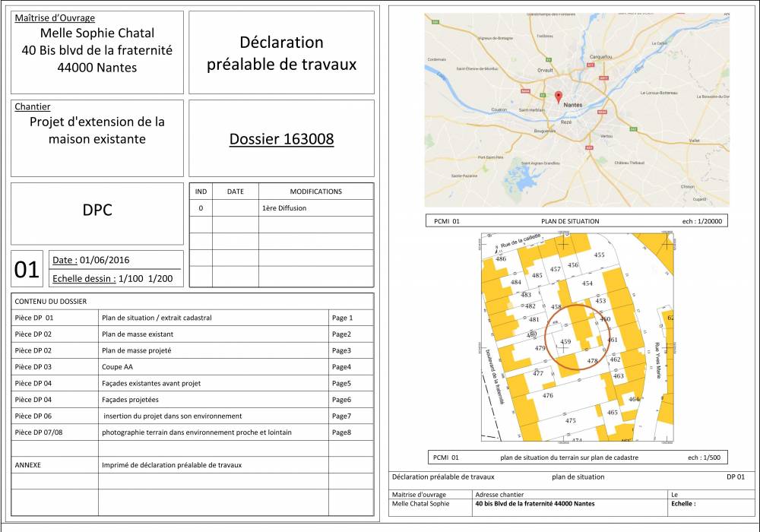Click the 'ech : 1/500' scale label

(705, 458)
